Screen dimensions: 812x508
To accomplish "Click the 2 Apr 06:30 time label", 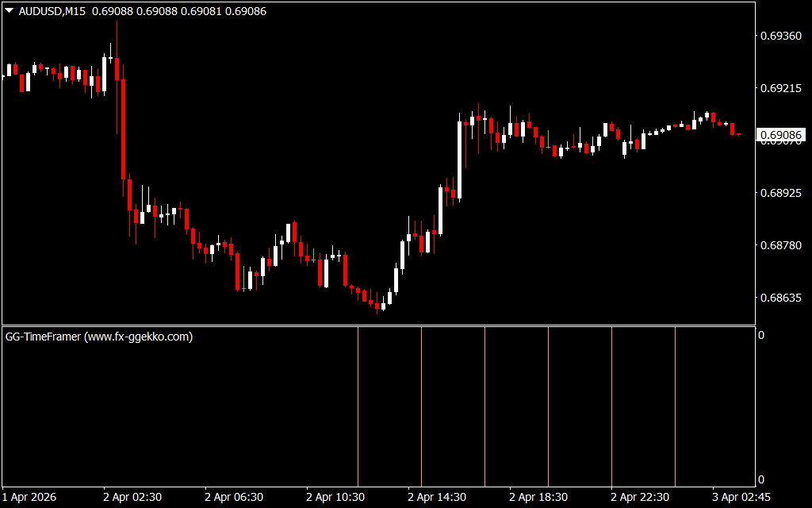I will pyautogui.click(x=234, y=497).
